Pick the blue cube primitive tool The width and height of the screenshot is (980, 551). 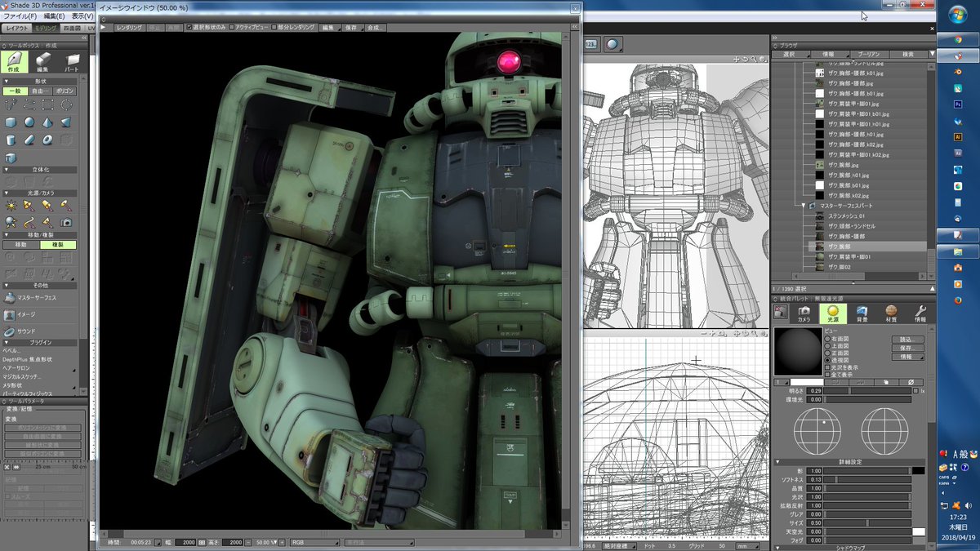coord(11,122)
